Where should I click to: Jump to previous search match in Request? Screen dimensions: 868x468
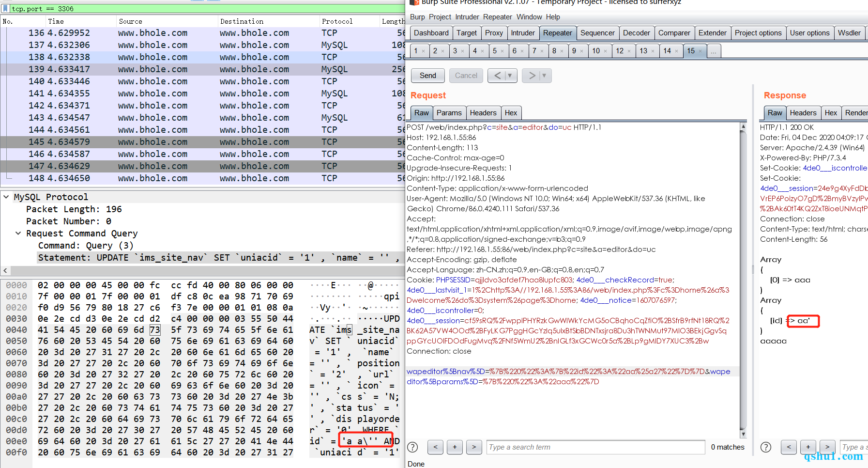[436, 447]
